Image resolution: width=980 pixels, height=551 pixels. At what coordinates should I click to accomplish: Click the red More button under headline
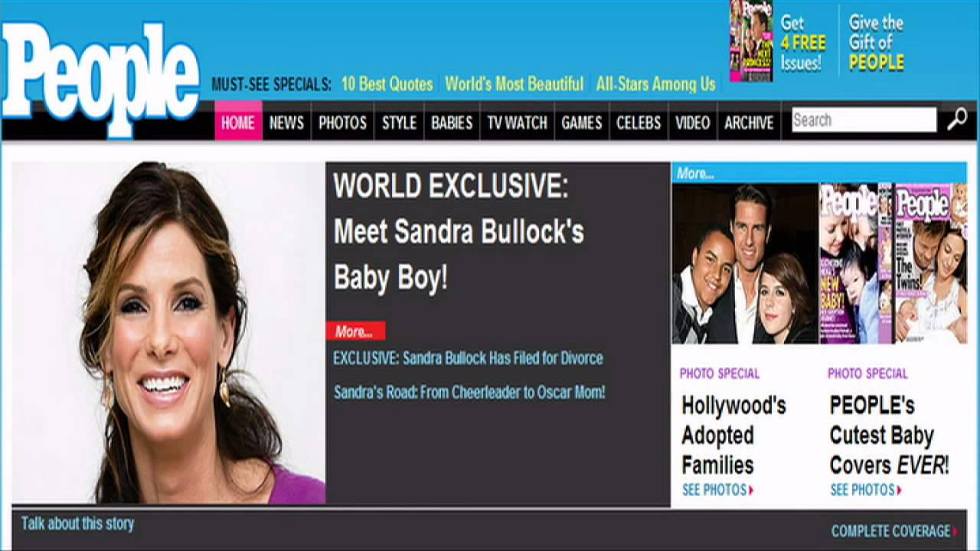[354, 331]
